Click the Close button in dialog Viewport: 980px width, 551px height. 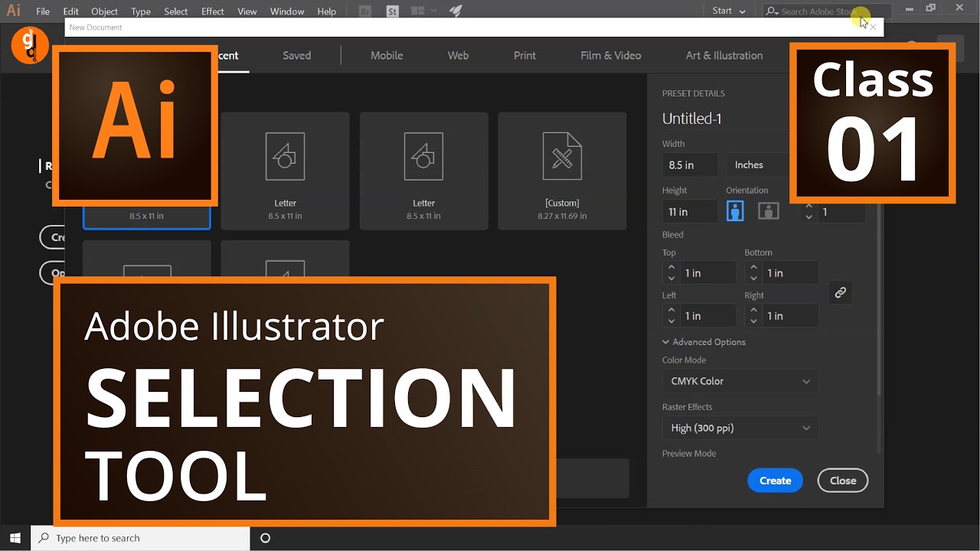click(843, 481)
